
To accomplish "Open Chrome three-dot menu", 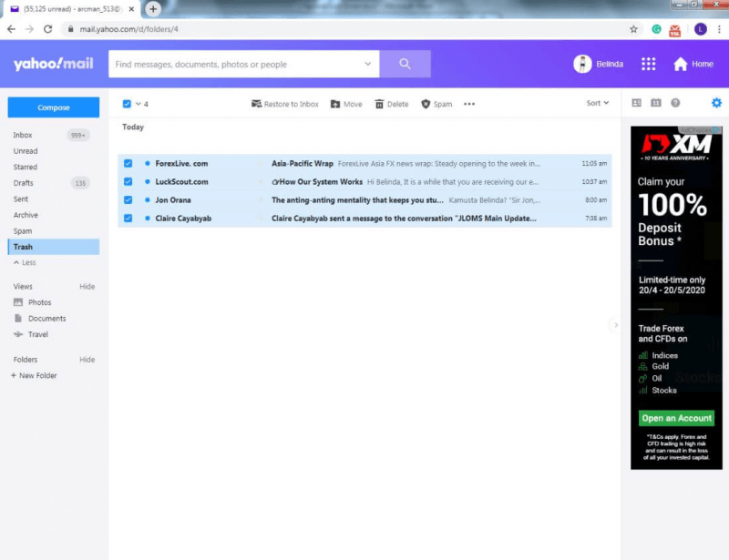I will point(719,29).
